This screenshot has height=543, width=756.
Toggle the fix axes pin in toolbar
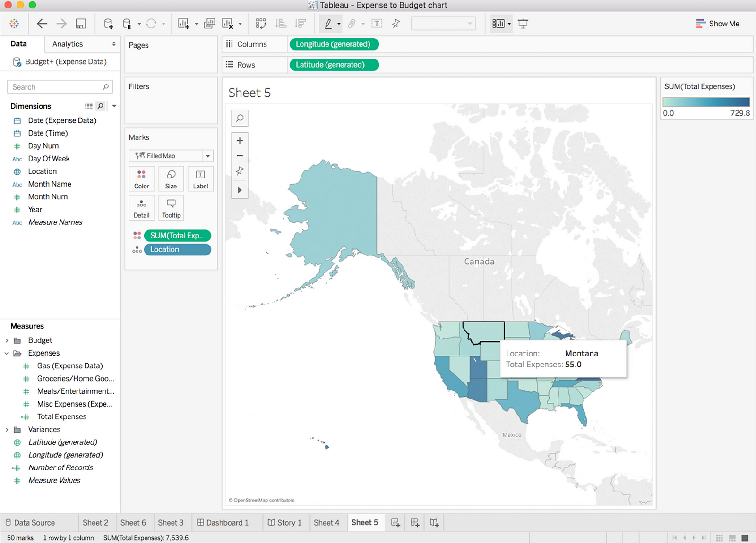[396, 24]
